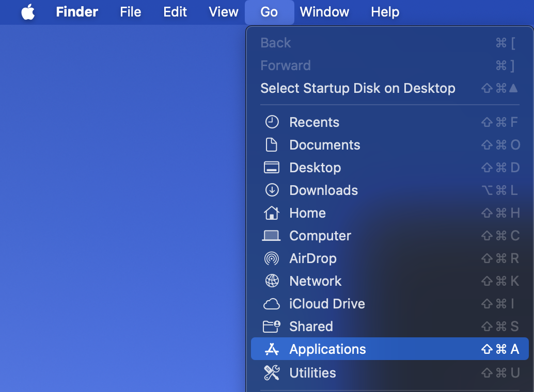Click the document icon next to Documents

[272, 145]
